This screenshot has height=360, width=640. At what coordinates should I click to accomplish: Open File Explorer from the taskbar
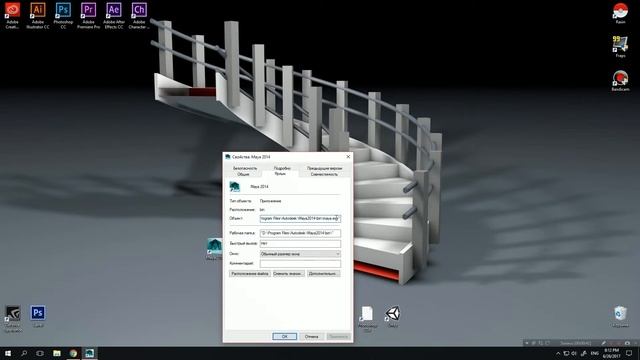[x=57, y=353]
